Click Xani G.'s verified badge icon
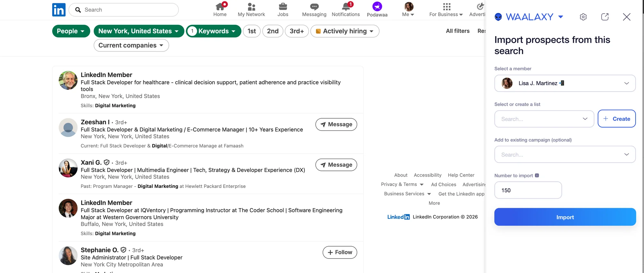The width and height of the screenshot is (644, 273). point(107,162)
